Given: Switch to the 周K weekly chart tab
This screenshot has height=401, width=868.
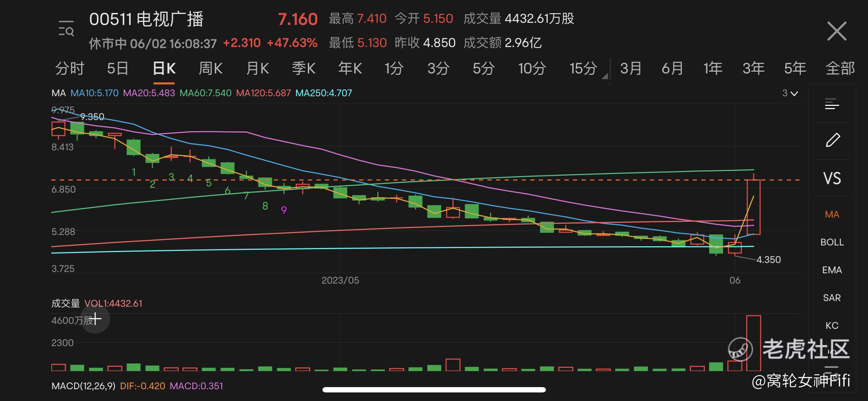Looking at the screenshot, I should tap(210, 68).
